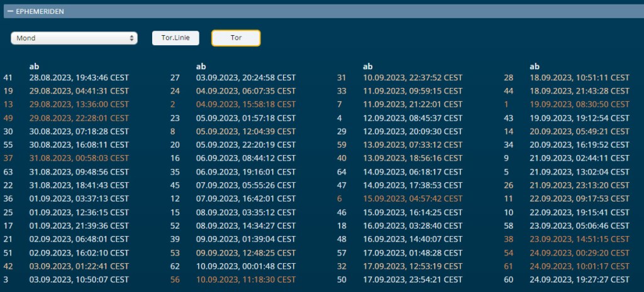Screen dimensions: 644x292
Task: Select gate 59 entry 13.09.2023, 07:33:12
Action: (x=413, y=144)
